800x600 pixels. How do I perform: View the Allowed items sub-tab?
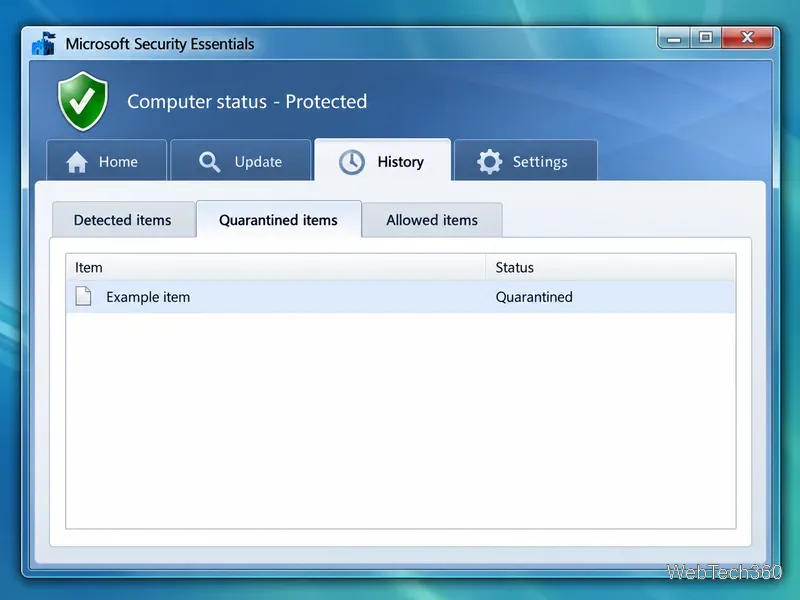click(x=433, y=220)
